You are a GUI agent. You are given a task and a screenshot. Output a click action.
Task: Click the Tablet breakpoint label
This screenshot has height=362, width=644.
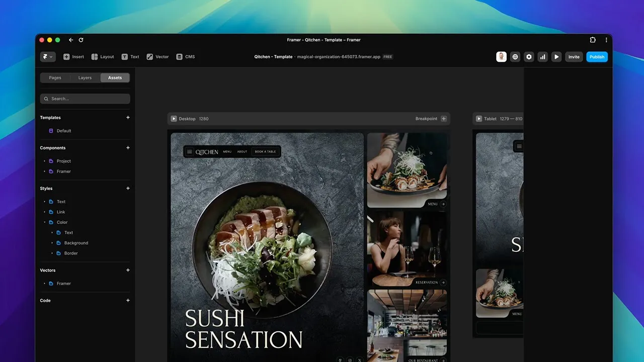coord(490,119)
